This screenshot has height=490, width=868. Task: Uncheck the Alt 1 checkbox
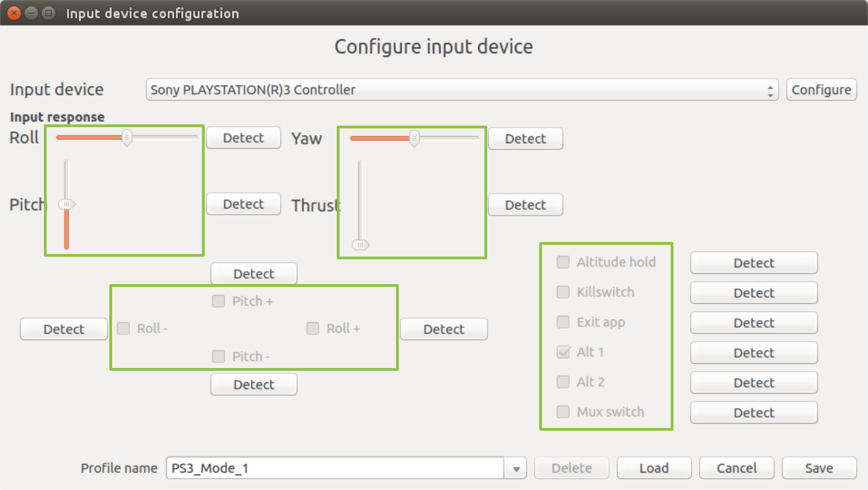(x=563, y=352)
